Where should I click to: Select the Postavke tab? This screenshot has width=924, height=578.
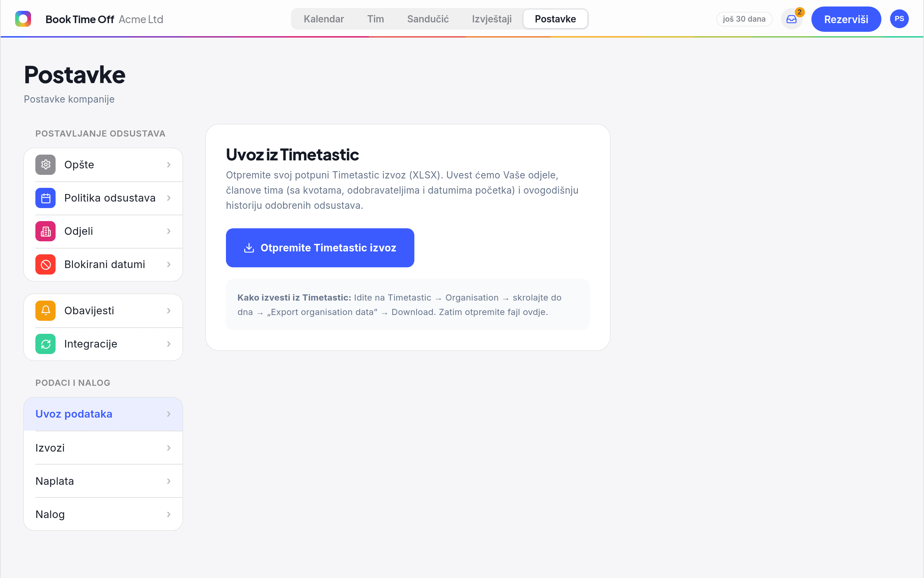[x=555, y=19]
